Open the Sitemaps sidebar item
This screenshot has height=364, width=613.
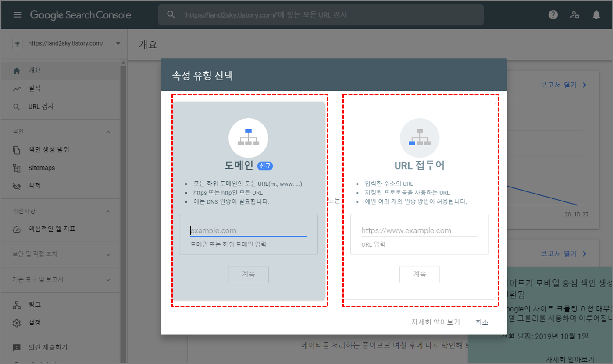(60, 168)
